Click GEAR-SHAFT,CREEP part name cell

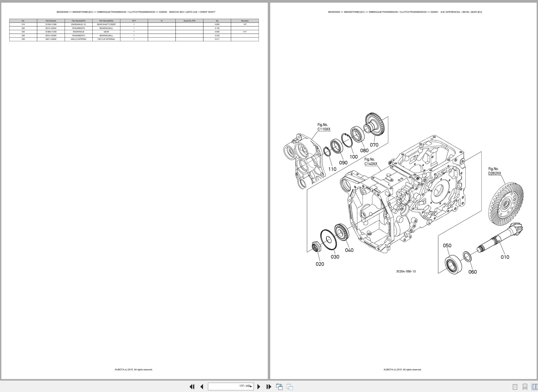[106, 24]
